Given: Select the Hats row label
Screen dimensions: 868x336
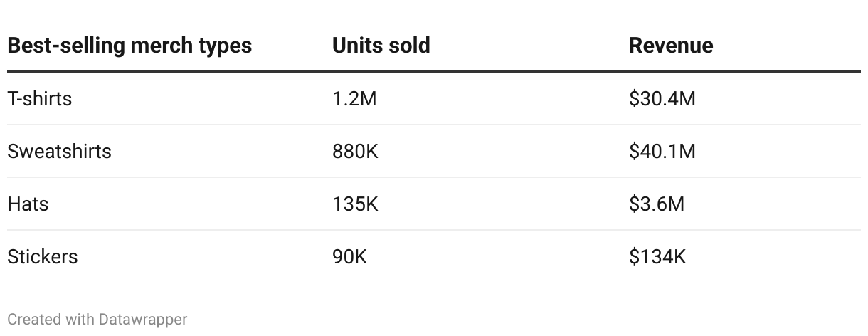Looking at the screenshot, I should pyautogui.click(x=28, y=204).
